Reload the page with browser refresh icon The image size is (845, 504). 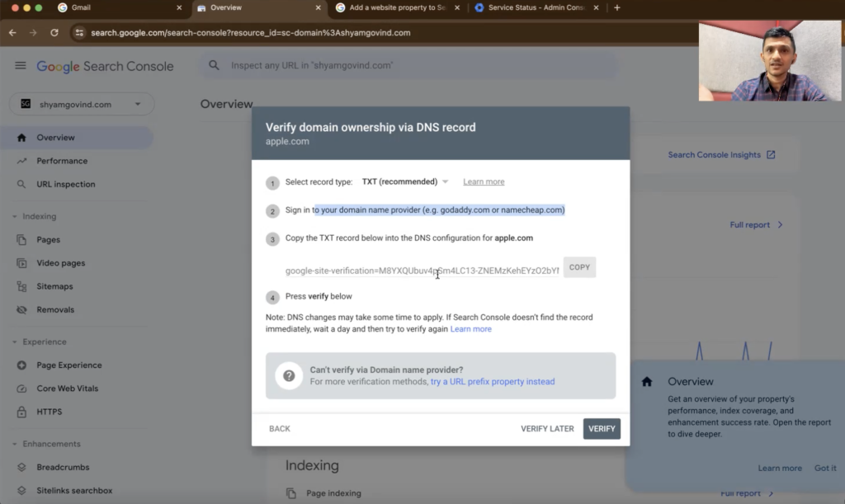(x=54, y=33)
